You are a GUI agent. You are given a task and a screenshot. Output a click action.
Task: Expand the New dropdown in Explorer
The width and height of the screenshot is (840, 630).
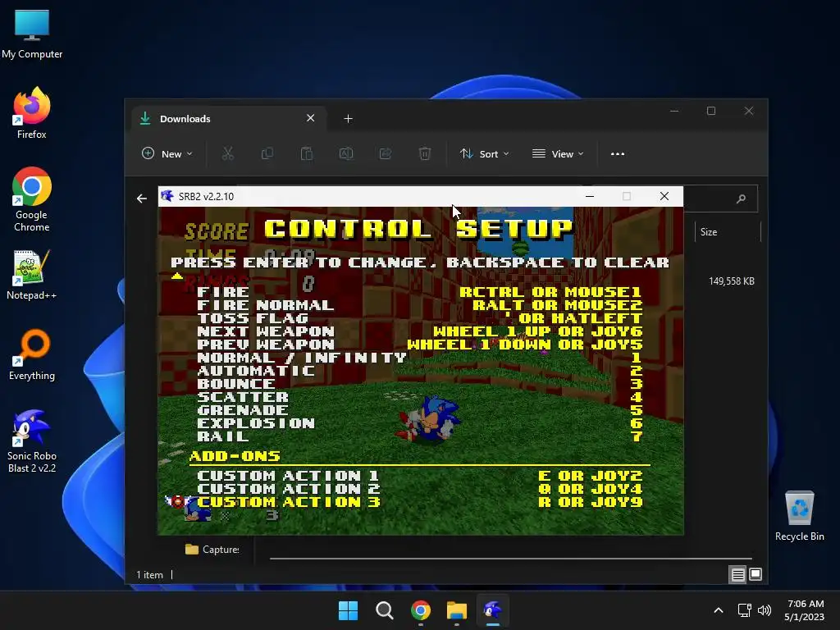(x=167, y=153)
